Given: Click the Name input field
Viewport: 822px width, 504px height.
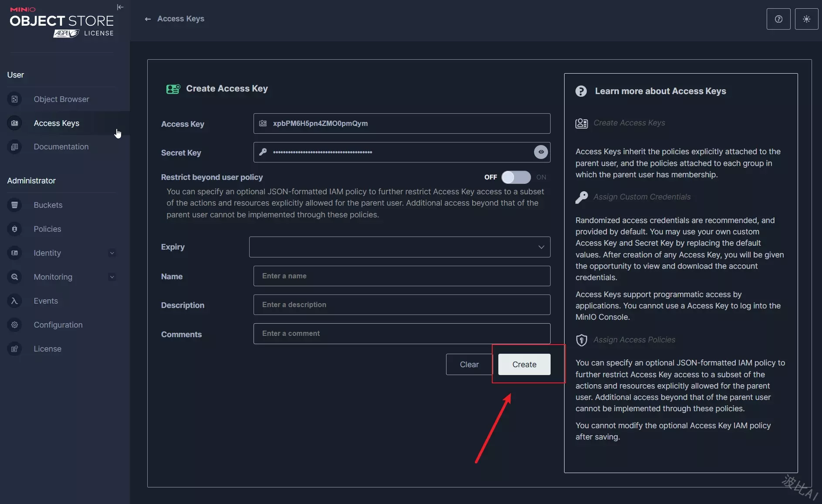Looking at the screenshot, I should pyautogui.click(x=402, y=276).
